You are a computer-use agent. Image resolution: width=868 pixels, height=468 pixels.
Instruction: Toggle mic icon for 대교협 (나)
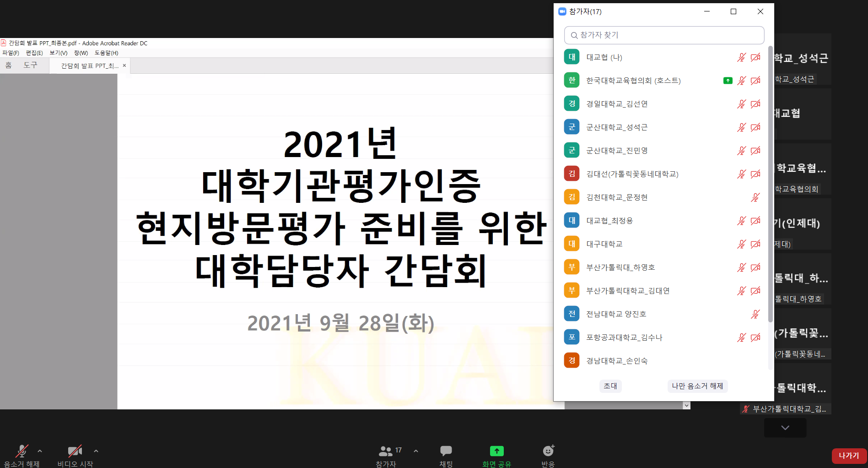point(741,57)
